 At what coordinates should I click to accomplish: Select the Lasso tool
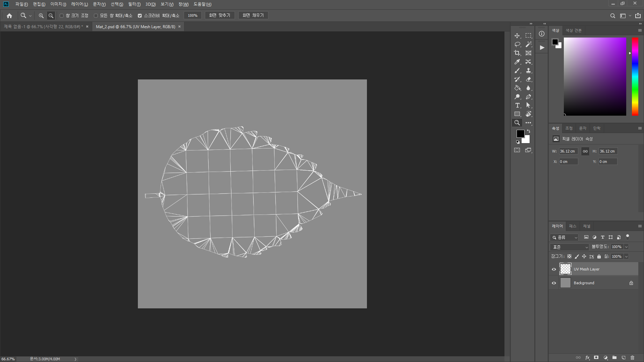(517, 44)
